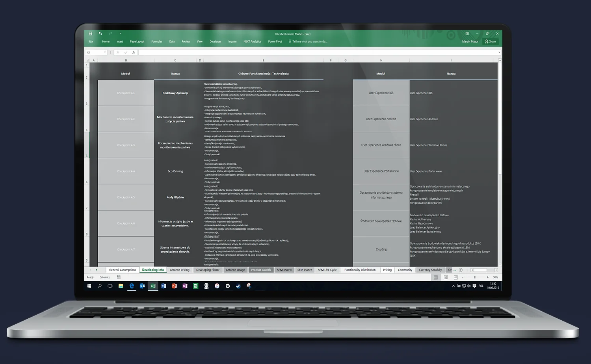Open the Inquire ribbon tab
Viewport: 591px width, 364px height.
click(x=232, y=41)
